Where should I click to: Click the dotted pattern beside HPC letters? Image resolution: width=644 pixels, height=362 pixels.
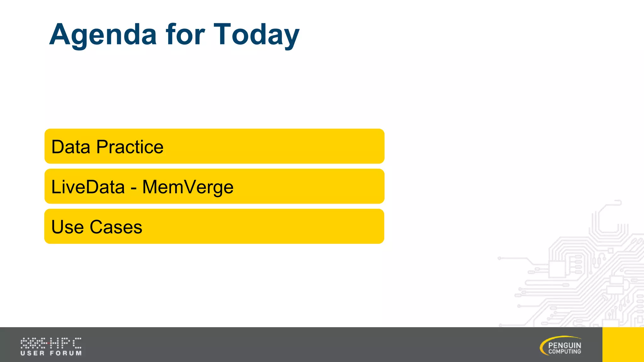coord(35,343)
